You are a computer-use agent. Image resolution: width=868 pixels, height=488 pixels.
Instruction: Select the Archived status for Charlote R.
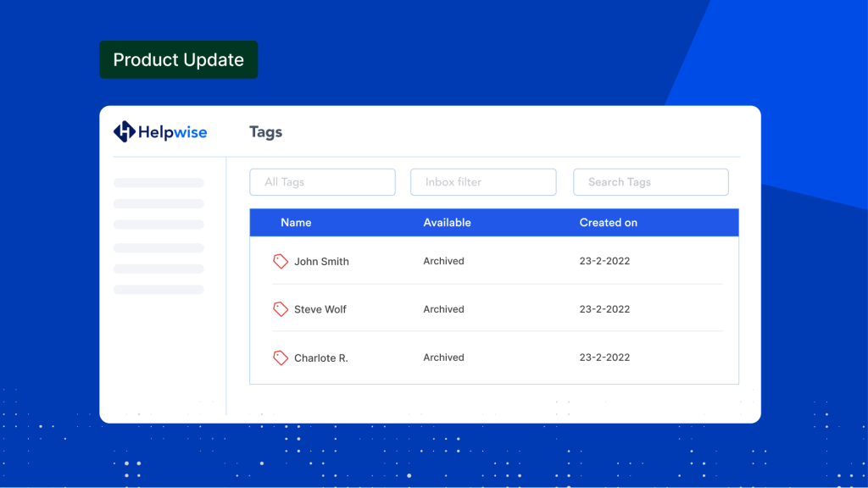[x=443, y=357]
